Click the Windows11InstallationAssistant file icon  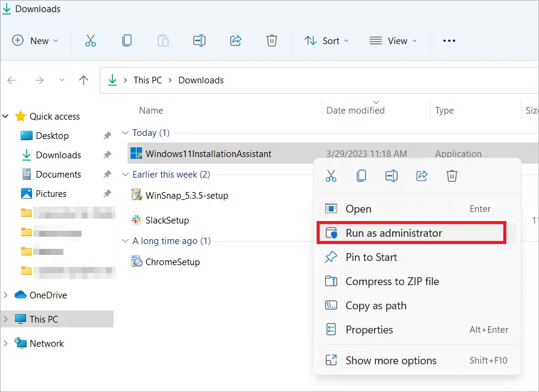136,153
